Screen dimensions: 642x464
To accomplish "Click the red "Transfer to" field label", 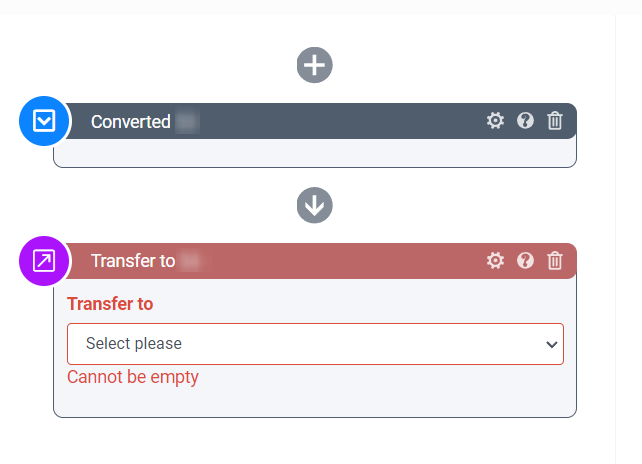I will (110, 304).
